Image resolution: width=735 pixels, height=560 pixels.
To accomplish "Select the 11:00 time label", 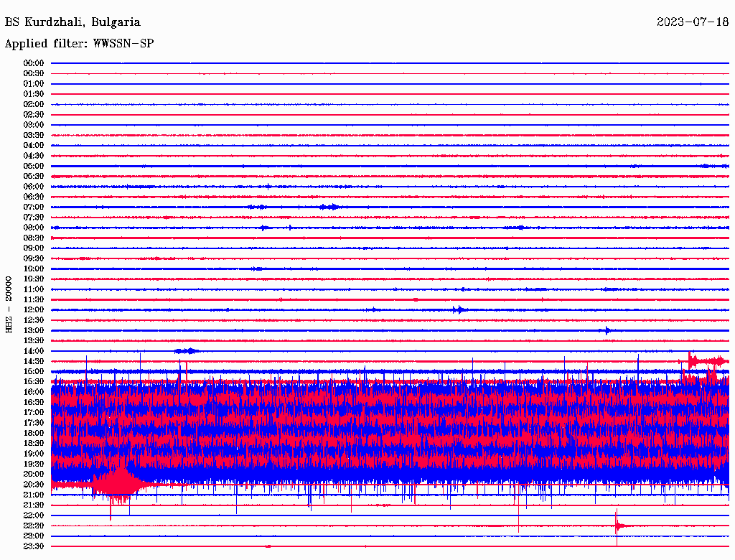I will [x=34, y=289].
